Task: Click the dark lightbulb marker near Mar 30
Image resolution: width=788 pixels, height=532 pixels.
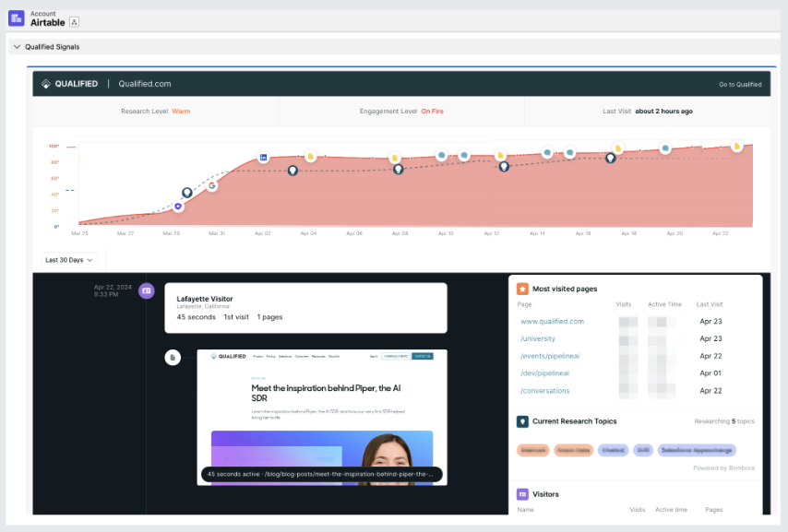Action: pos(187,193)
